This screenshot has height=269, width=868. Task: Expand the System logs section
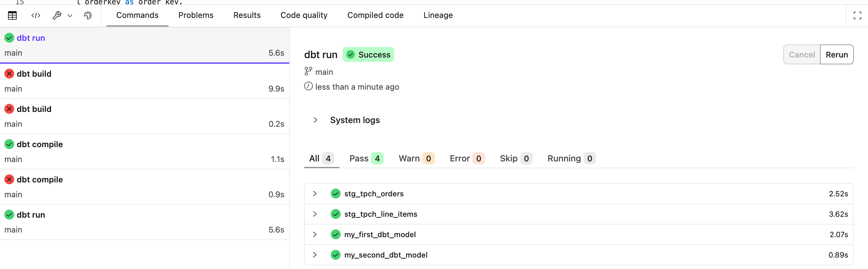[315, 120]
